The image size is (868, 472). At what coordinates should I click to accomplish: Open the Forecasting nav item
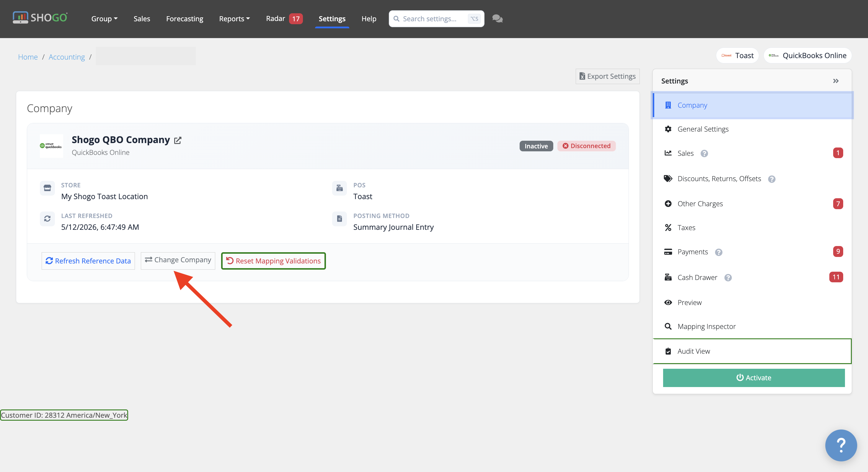[x=185, y=19]
